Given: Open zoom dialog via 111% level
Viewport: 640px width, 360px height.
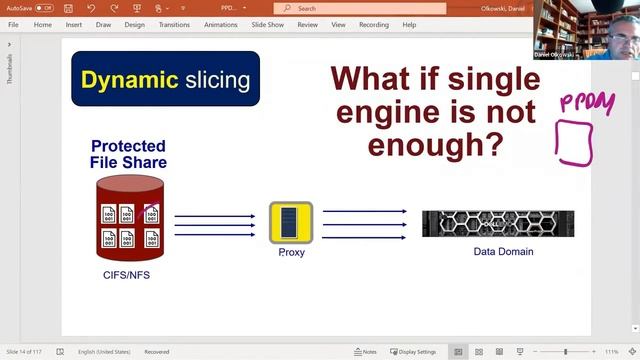Looking at the screenshot, I should coord(611,352).
